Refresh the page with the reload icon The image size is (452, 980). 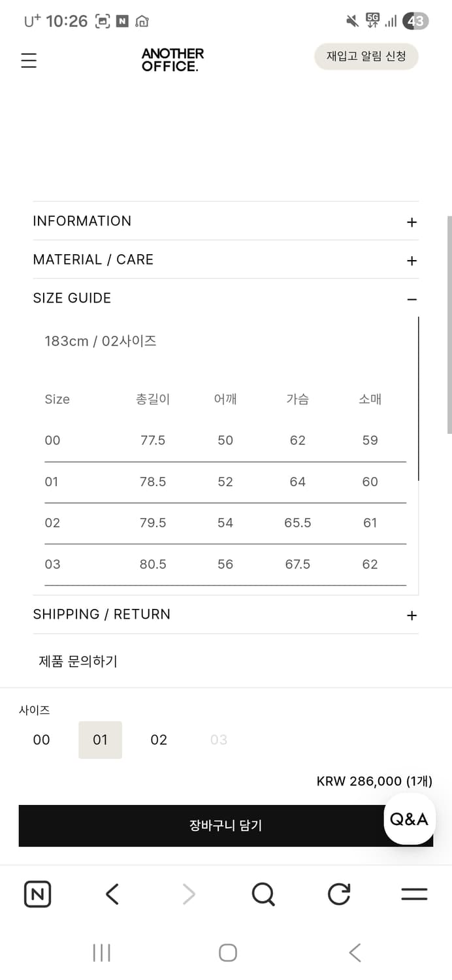[x=338, y=894]
